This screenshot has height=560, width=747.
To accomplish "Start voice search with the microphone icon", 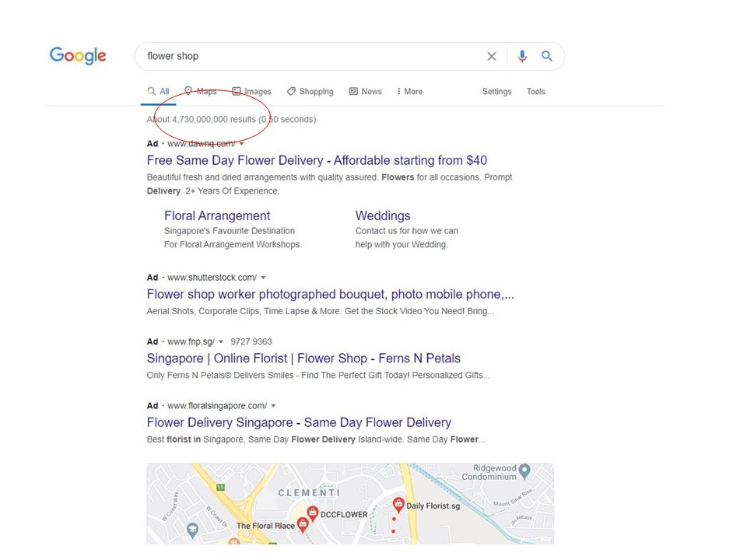I will click(522, 56).
